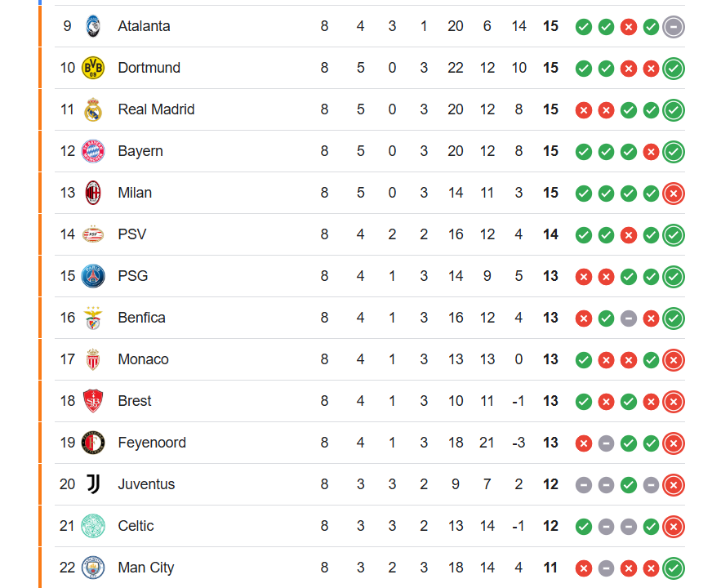Open the Monaco team page link
Viewport: 721px width, 588px height.
[x=143, y=359]
